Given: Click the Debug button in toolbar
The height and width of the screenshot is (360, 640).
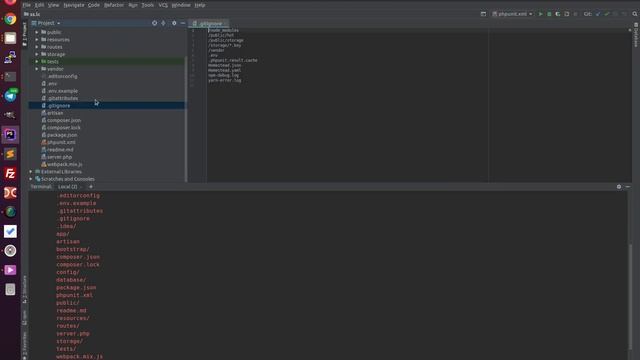Looking at the screenshot, I should [x=549, y=14].
